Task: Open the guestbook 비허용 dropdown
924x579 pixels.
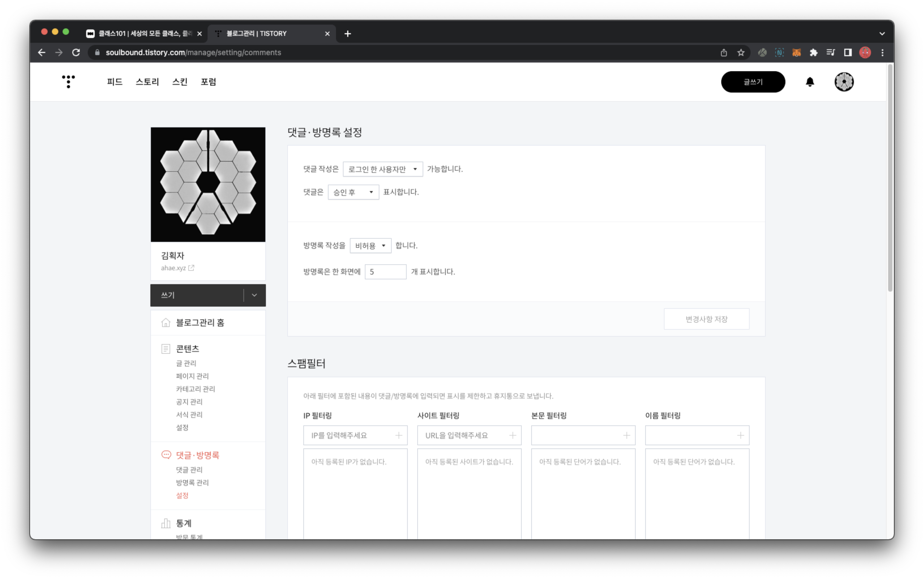Action: [x=370, y=246]
